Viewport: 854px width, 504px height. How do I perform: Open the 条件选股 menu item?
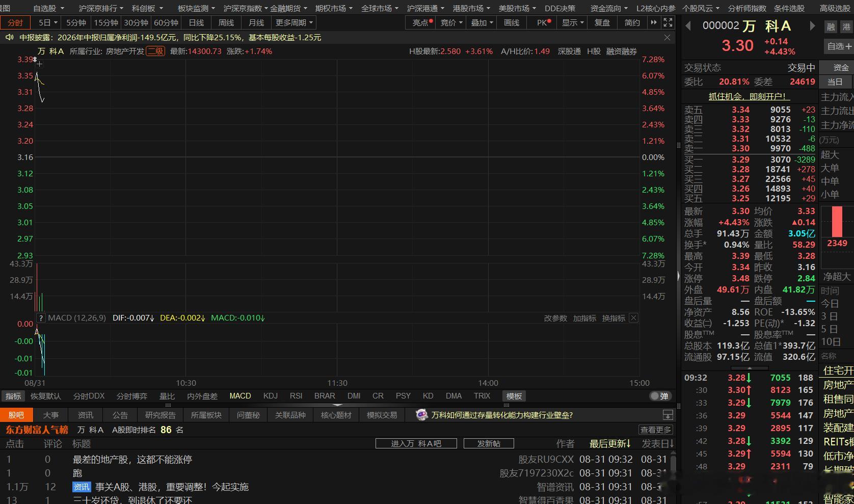(789, 8)
